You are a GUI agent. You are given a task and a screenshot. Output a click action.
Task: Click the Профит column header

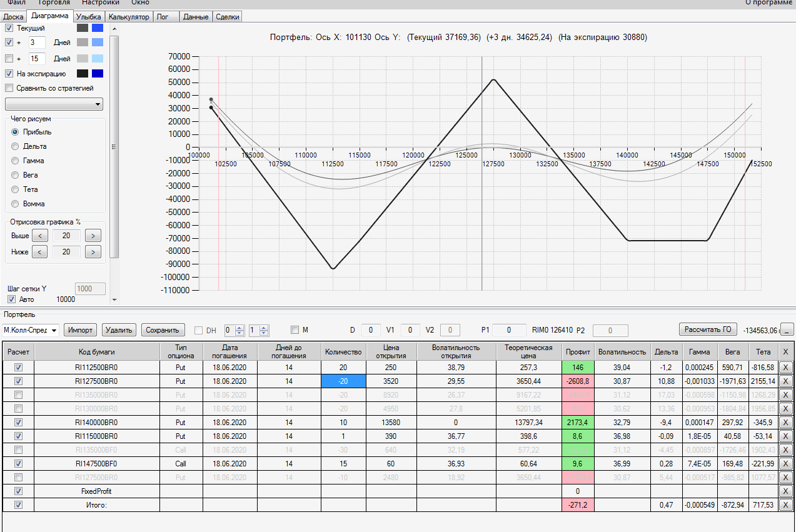[578, 352]
